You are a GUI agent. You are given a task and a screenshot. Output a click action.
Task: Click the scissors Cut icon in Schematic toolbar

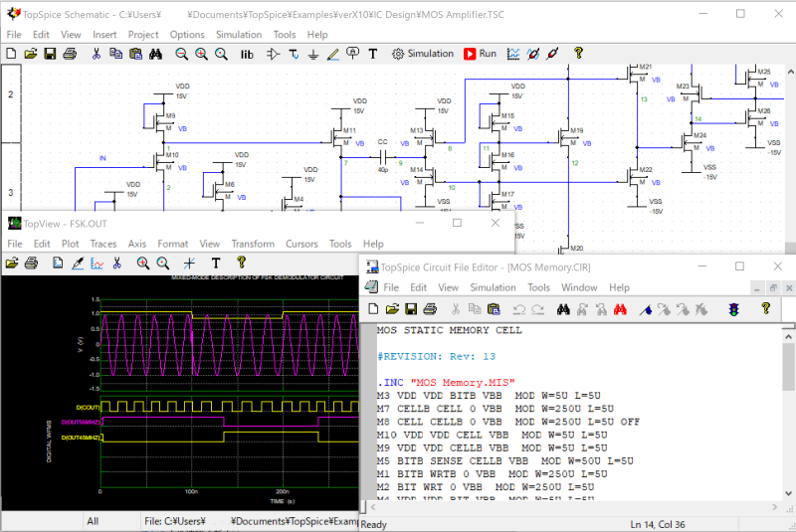tap(96, 54)
